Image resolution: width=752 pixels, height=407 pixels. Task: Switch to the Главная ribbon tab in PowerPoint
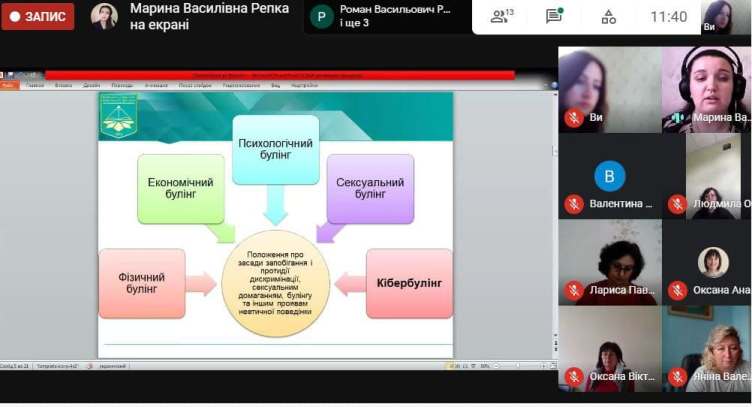35,85
